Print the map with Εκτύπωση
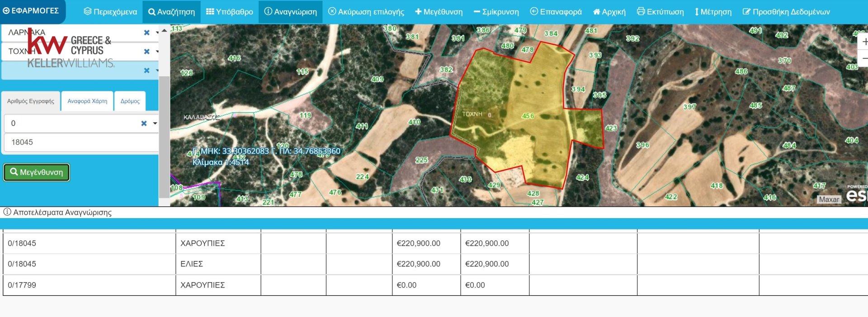868x317 pixels. pos(660,12)
